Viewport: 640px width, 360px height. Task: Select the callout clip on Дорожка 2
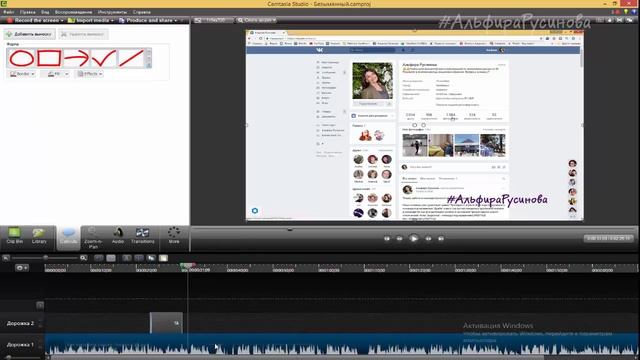[167, 323]
